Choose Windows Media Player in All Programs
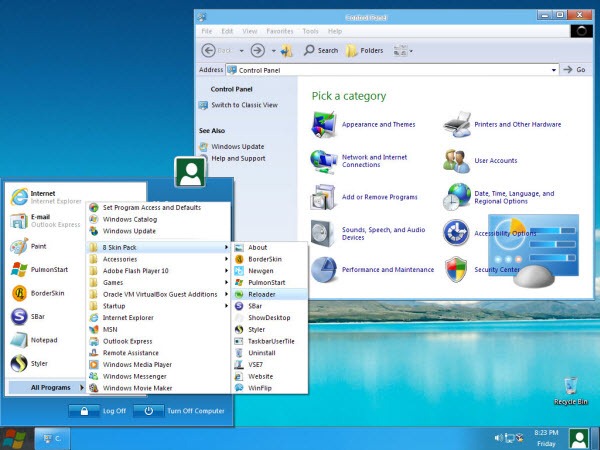600x450 pixels. [159, 365]
